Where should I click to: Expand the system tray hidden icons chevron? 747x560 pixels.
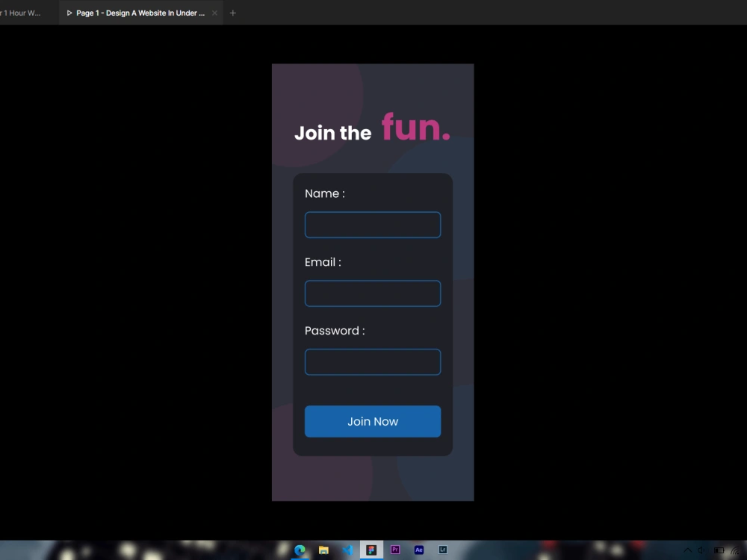(687, 550)
